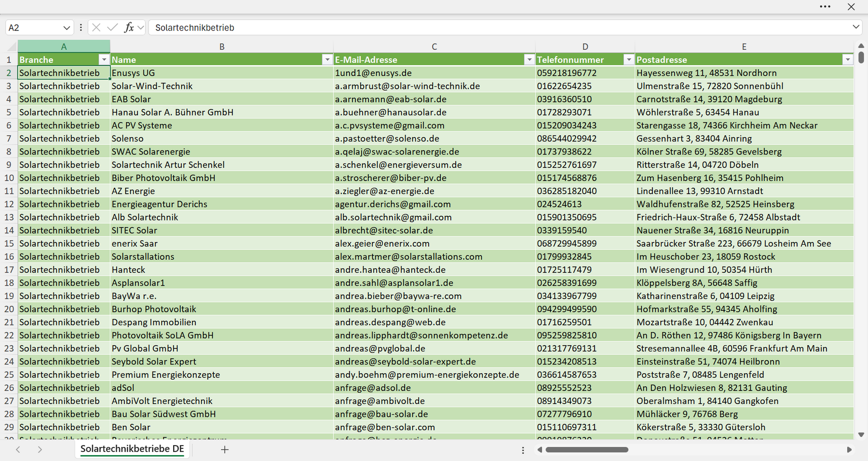Viewport: 868px width, 461px height.
Task: Select the SWAC Solarenergie cell
Action: [222, 152]
